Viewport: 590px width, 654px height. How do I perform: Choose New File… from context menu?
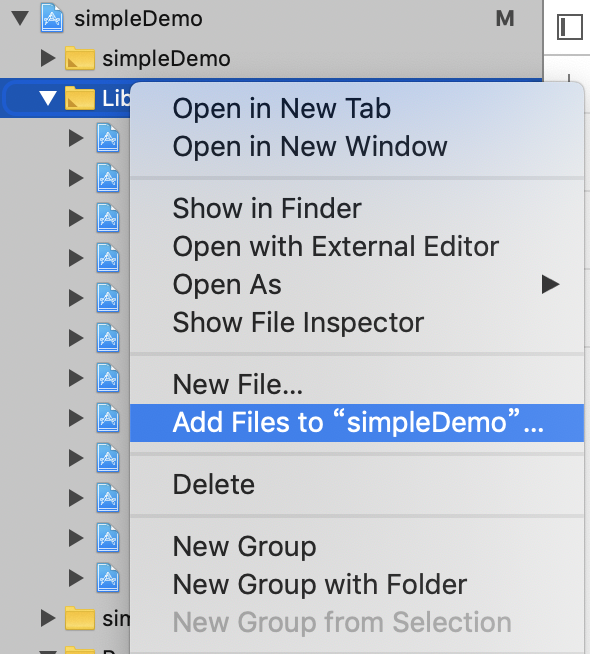point(238,384)
